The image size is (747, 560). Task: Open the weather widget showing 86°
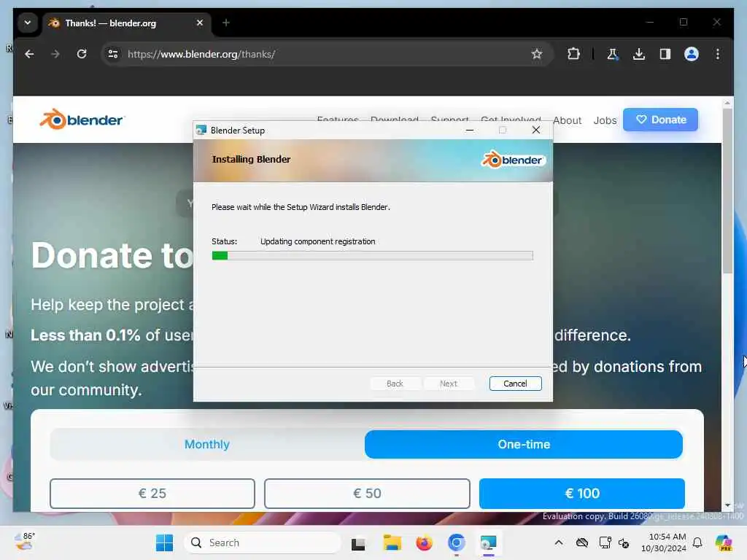pyautogui.click(x=24, y=542)
